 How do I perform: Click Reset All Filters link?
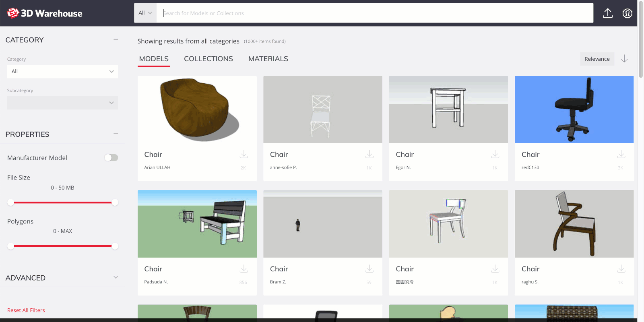click(26, 310)
